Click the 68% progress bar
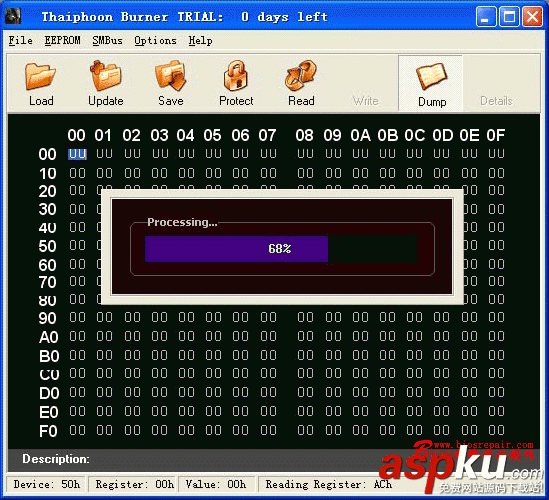 pos(281,249)
